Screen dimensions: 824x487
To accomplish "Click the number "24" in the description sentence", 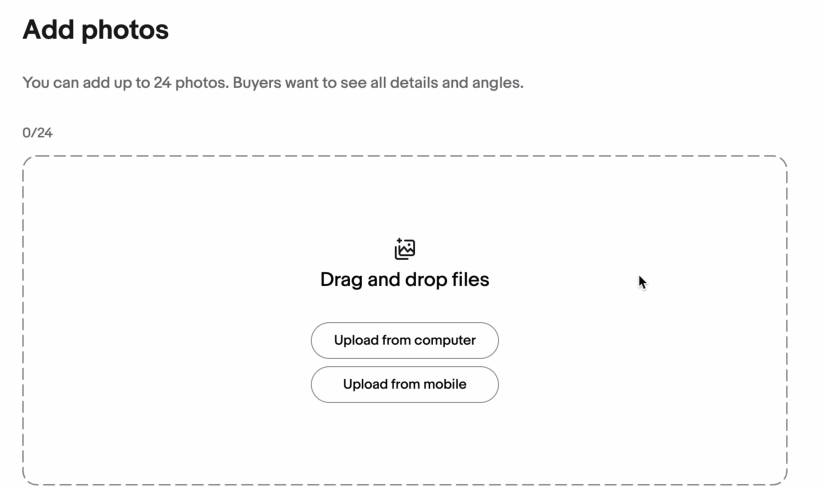I will tap(163, 83).
